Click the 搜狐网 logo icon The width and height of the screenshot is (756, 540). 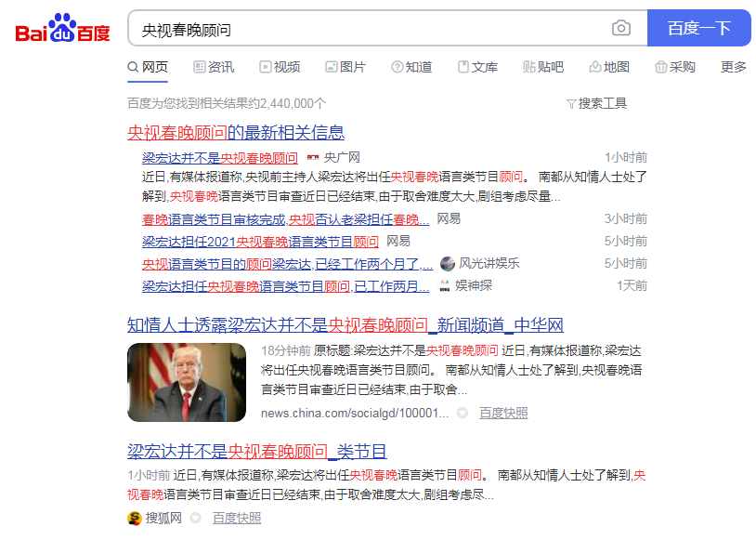(134, 519)
